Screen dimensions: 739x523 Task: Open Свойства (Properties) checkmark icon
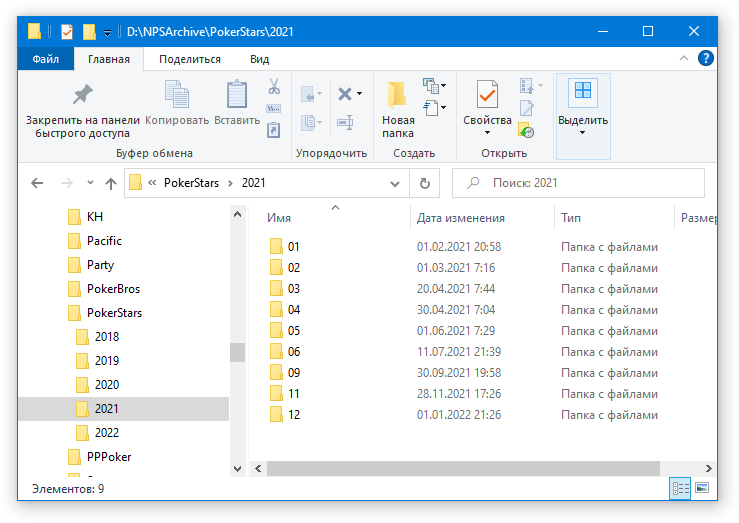[x=487, y=95]
